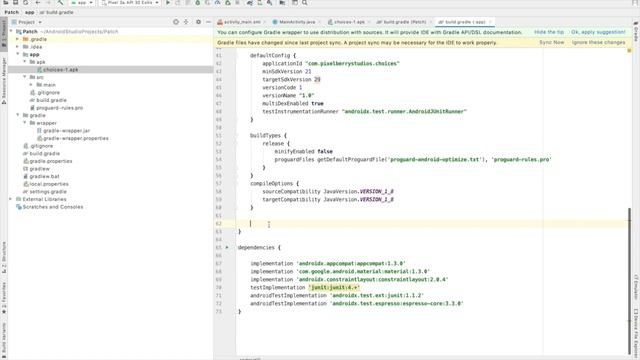Collapse the wrapper folder

point(24,123)
